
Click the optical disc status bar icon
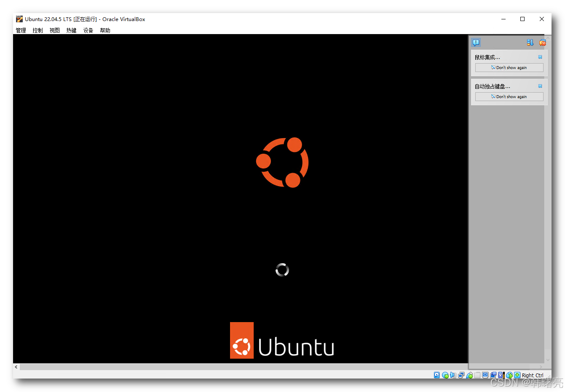[x=445, y=375]
